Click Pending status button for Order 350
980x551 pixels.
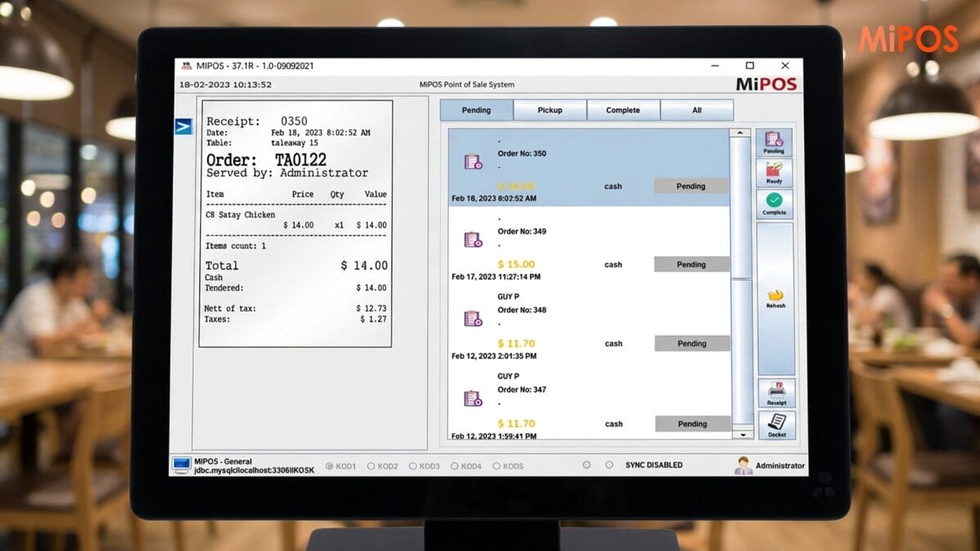pyautogui.click(x=691, y=186)
